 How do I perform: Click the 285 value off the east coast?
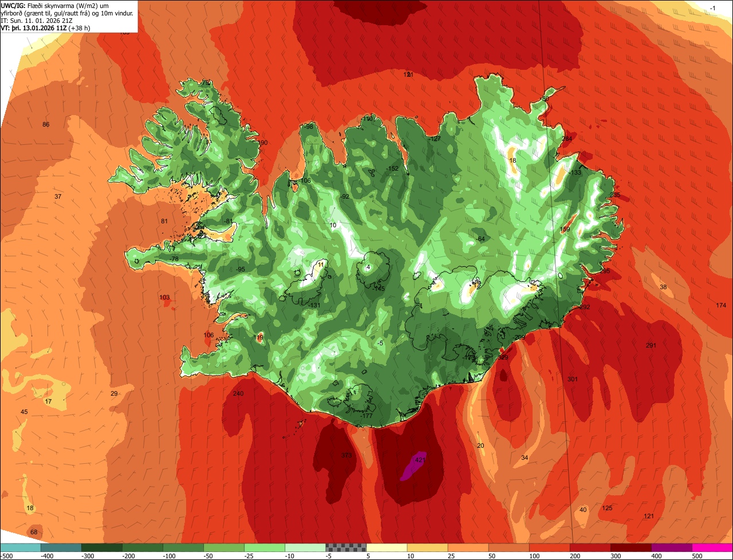[x=605, y=271]
